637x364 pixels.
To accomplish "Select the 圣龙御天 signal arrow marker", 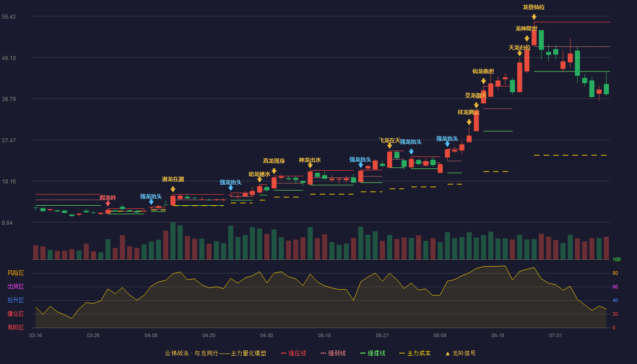I will (476, 105).
